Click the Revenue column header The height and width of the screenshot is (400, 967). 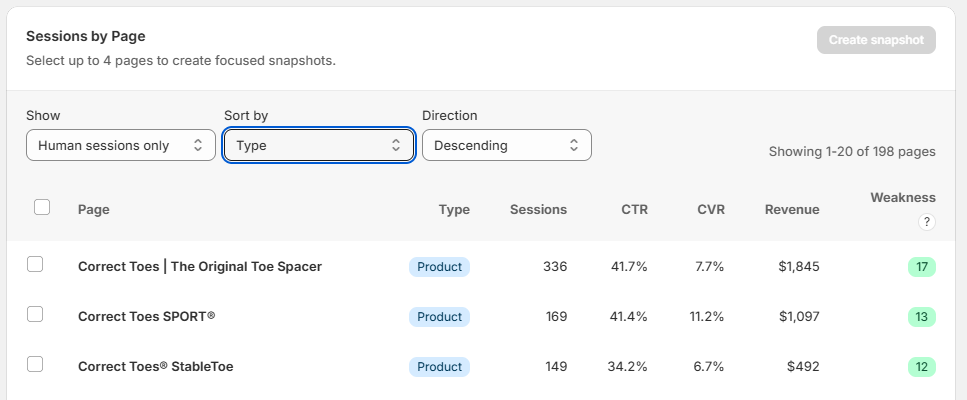(x=792, y=210)
